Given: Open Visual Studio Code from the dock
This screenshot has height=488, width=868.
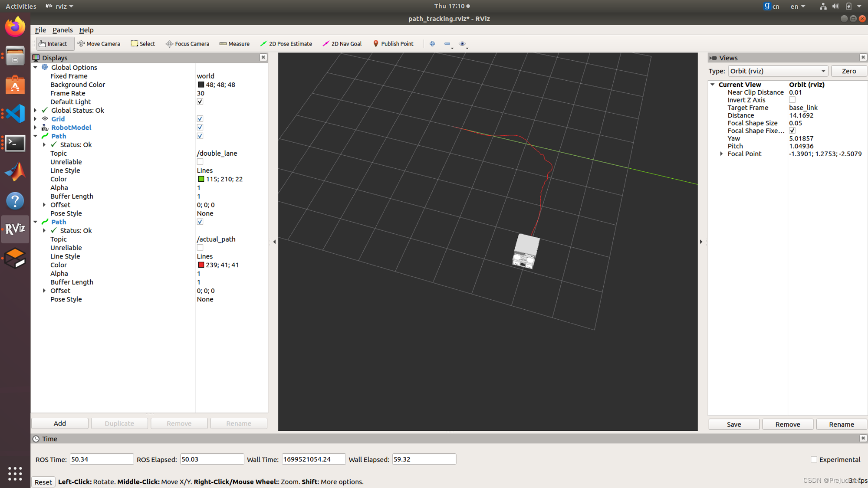Looking at the screenshot, I should (x=15, y=114).
